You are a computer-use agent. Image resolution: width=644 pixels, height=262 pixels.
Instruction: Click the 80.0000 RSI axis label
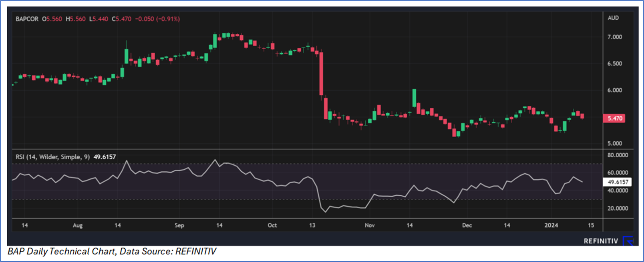[x=618, y=155]
